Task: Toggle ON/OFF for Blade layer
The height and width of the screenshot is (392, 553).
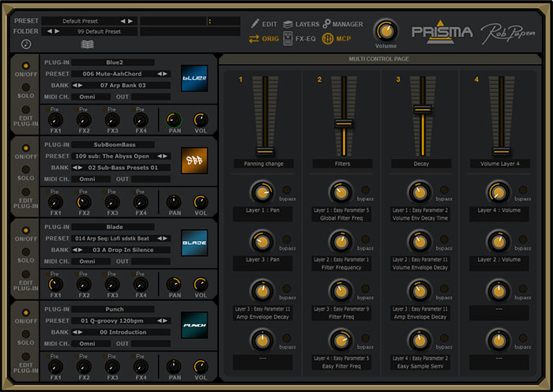Action: (26, 231)
